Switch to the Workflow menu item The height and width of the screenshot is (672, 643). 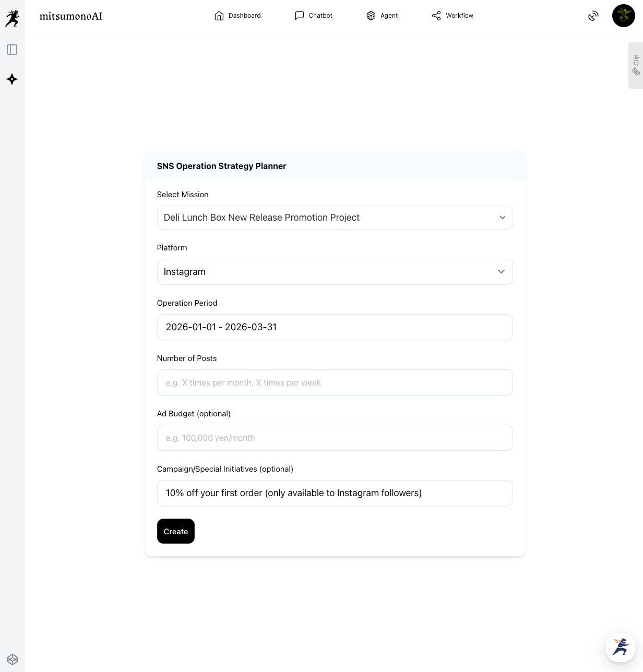point(453,16)
